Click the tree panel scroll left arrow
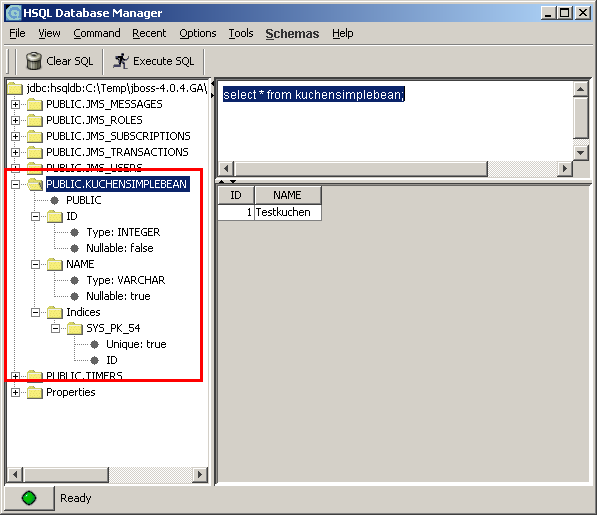 click(x=15, y=474)
